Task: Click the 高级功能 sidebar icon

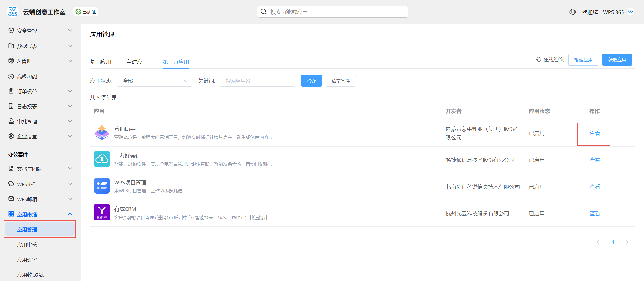Action: [x=11, y=76]
